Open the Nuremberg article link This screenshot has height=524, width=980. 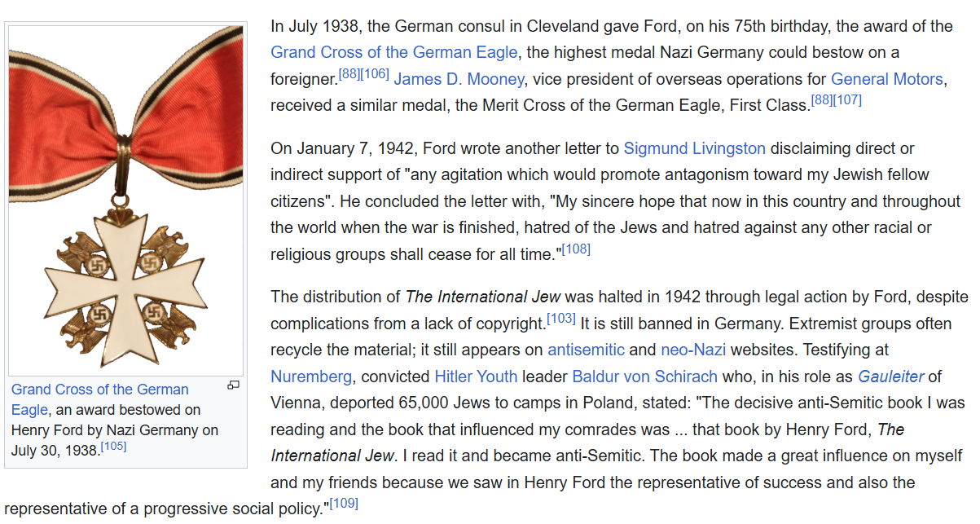click(312, 376)
